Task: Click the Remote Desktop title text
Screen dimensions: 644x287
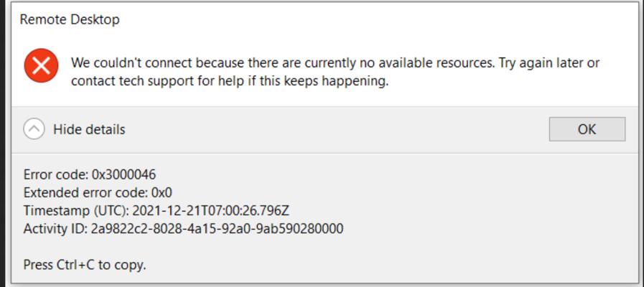Action: click(70, 20)
